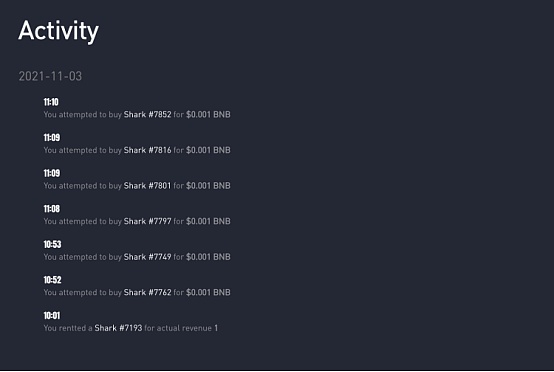554x372 pixels.
Task: Click the Activity page heading
Action: [x=58, y=31]
